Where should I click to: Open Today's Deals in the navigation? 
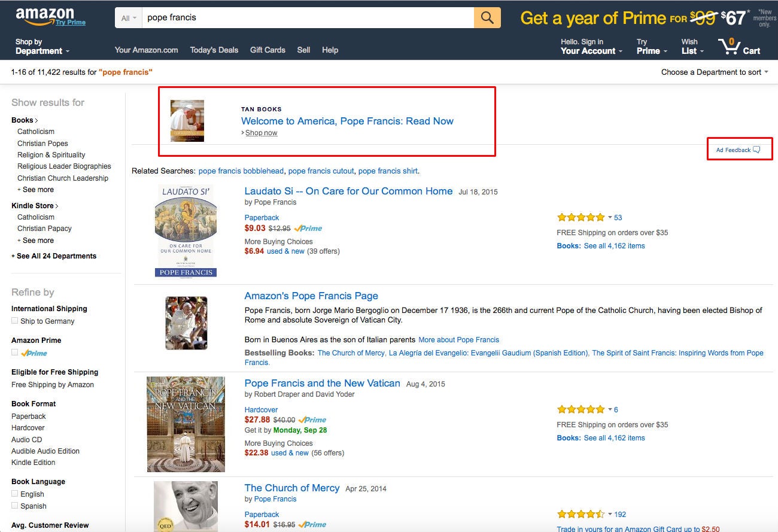[214, 50]
